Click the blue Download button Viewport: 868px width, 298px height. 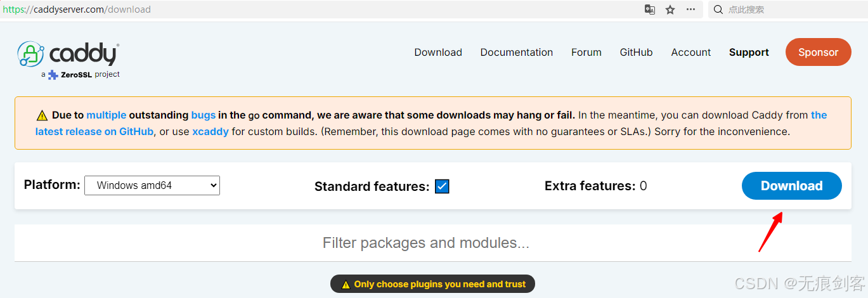(791, 186)
